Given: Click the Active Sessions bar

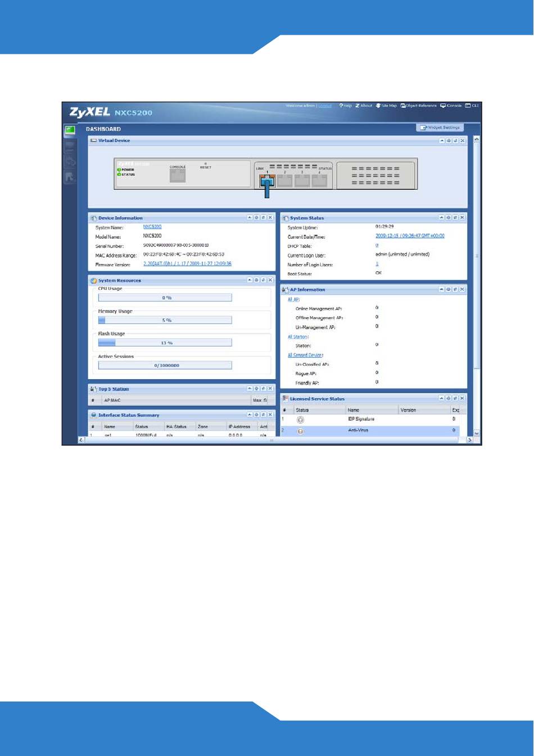Looking at the screenshot, I should [x=165, y=365].
